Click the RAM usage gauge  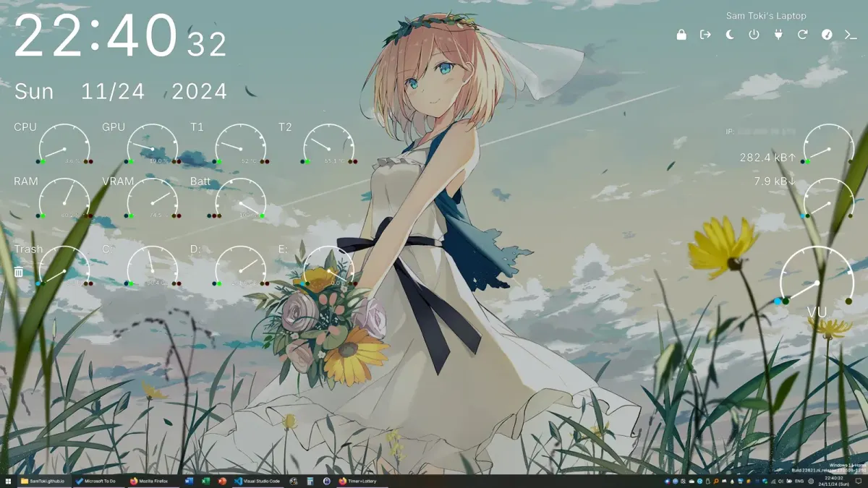[64, 199]
